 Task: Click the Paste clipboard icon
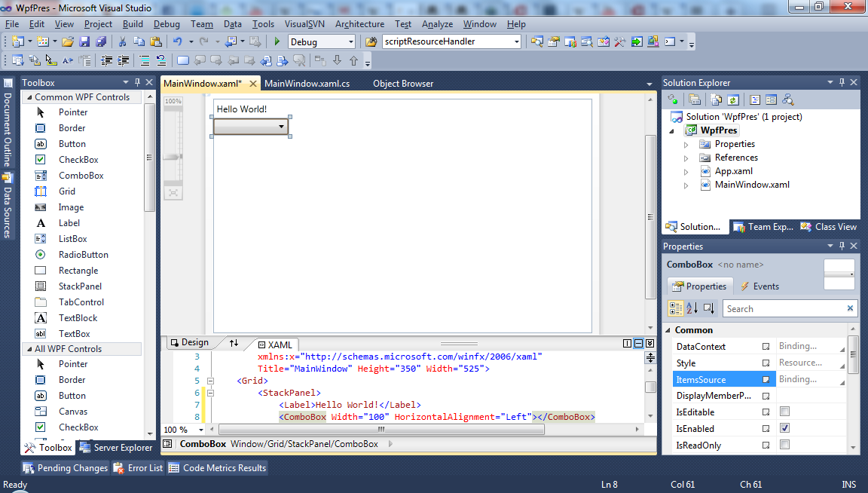(x=155, y=41)
